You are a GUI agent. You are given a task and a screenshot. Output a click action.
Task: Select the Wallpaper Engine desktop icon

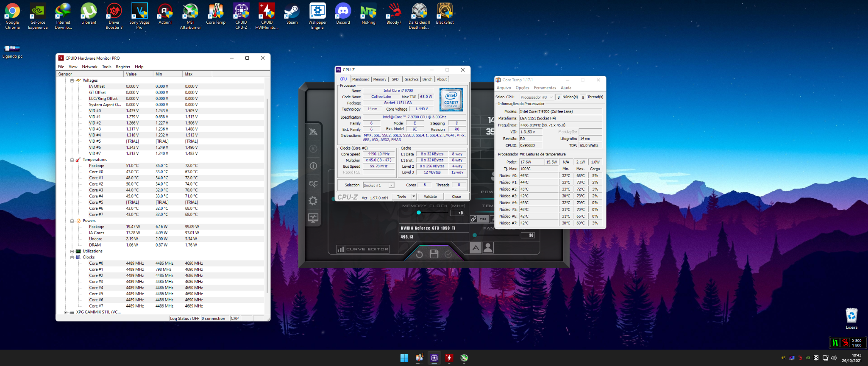coord(317,16)
